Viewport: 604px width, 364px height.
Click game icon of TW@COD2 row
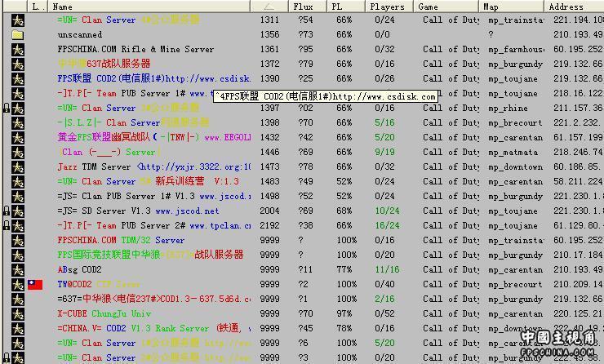tap(18, 285)
